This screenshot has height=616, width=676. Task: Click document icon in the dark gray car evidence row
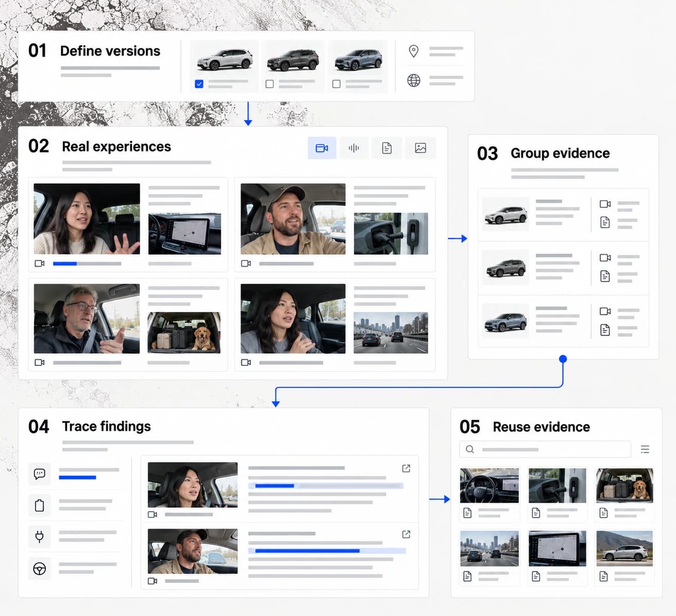[605, 276]
